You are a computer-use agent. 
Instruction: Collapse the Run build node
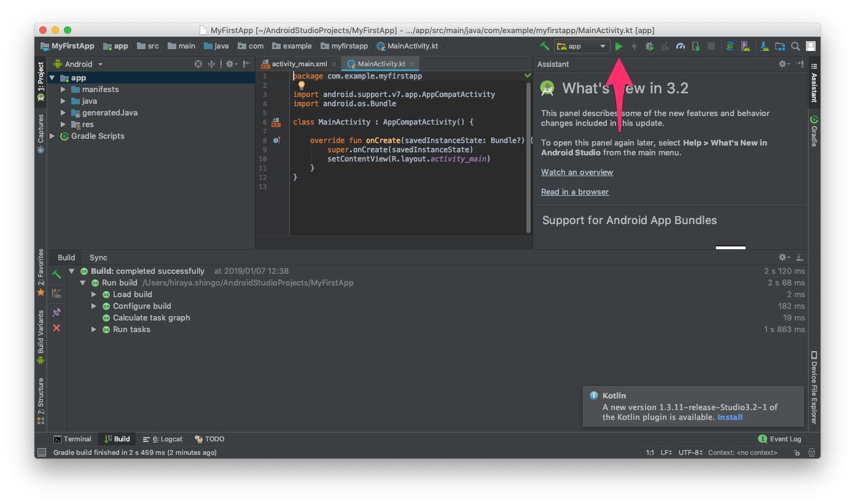(x=83, y=283)
